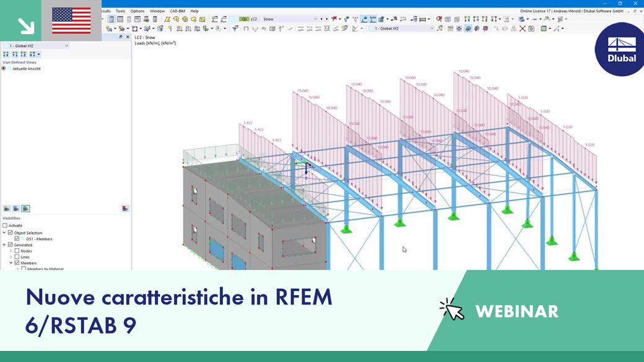Click the mirror triangle icon in toolbar
This screenshot has height=362, width=644.
click(x=513, y=28)
